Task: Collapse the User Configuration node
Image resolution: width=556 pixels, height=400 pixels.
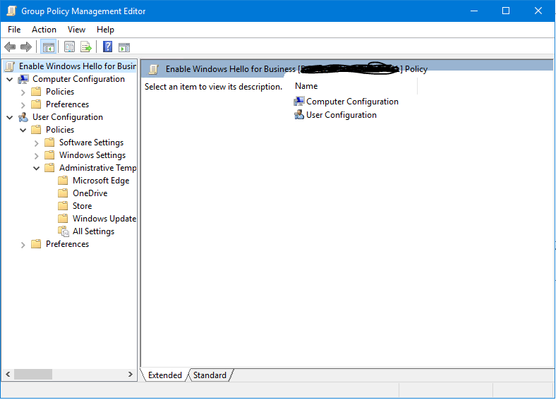Action: [10, 117]
